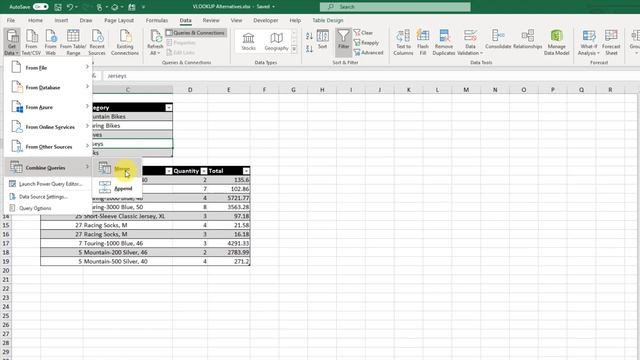This screenshot has width=640, height=360.
Task: Click Text to Columns
Action: (403, 42)
